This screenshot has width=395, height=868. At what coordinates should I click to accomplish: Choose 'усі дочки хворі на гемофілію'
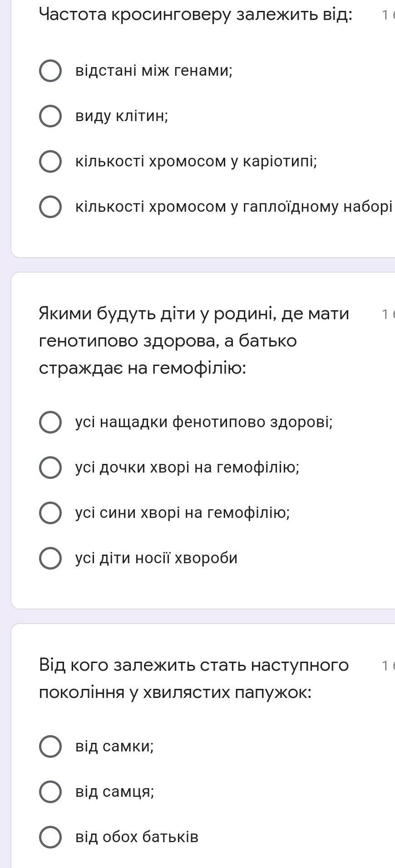[50, 468]
